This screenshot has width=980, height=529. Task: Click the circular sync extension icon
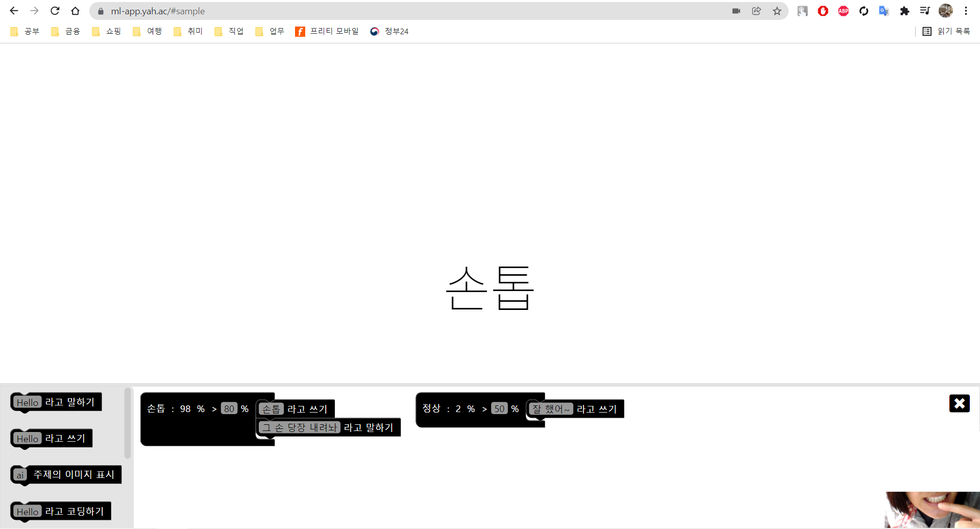(x=864, y=11)
